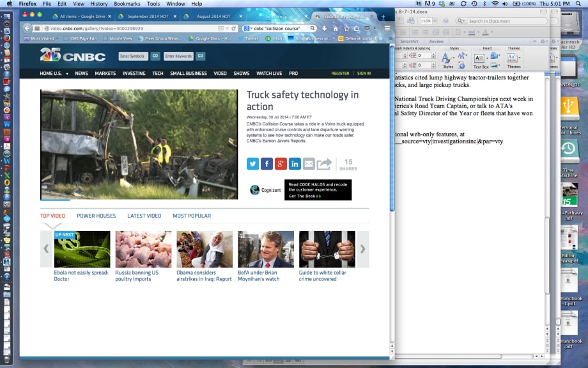588x368 pixels.
Task: Bookmark the page with the star icon
Action: (x=347, y=28)
